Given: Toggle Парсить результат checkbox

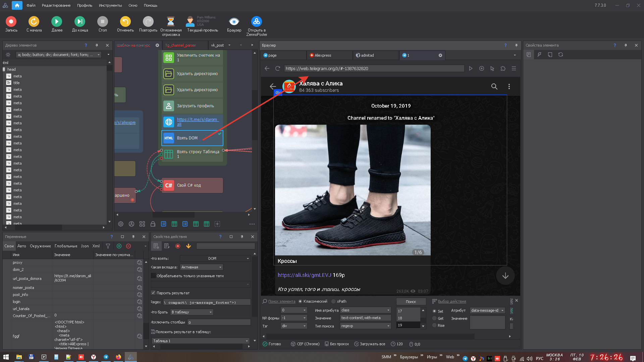Looking at the screenshot, I should click(x=153, y=293).
